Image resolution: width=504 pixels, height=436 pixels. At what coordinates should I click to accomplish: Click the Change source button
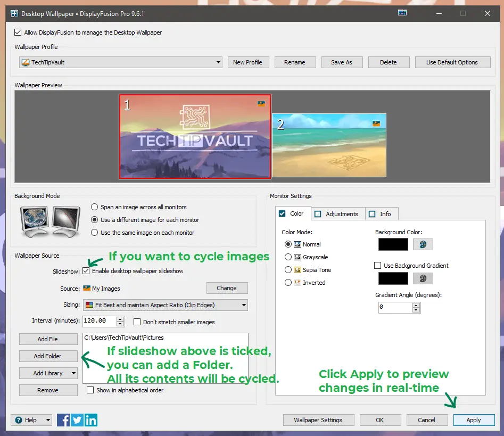(227, 288)
